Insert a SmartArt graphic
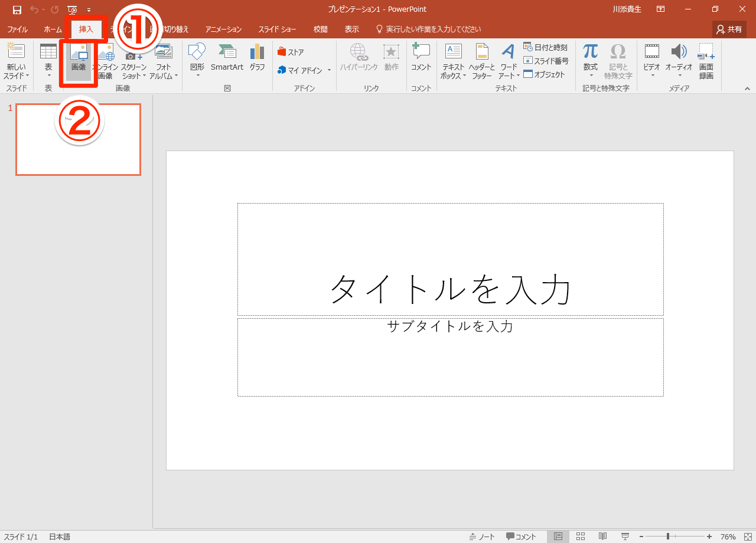 click(x=227, y=57)
